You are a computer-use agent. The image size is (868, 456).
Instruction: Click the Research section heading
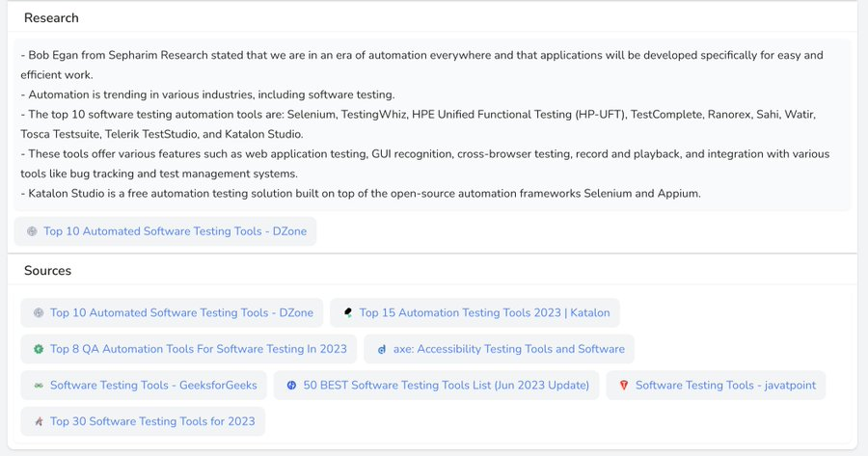click(x=51, y=18)
